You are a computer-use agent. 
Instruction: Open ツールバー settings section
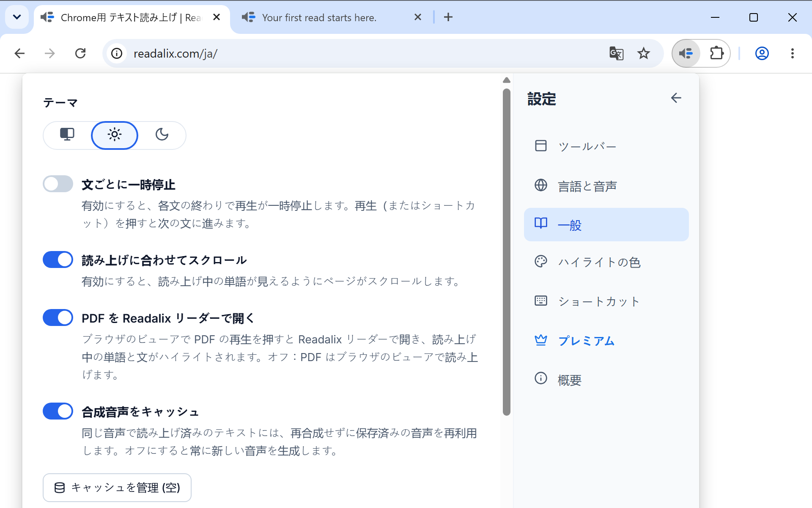coord(606,146)
